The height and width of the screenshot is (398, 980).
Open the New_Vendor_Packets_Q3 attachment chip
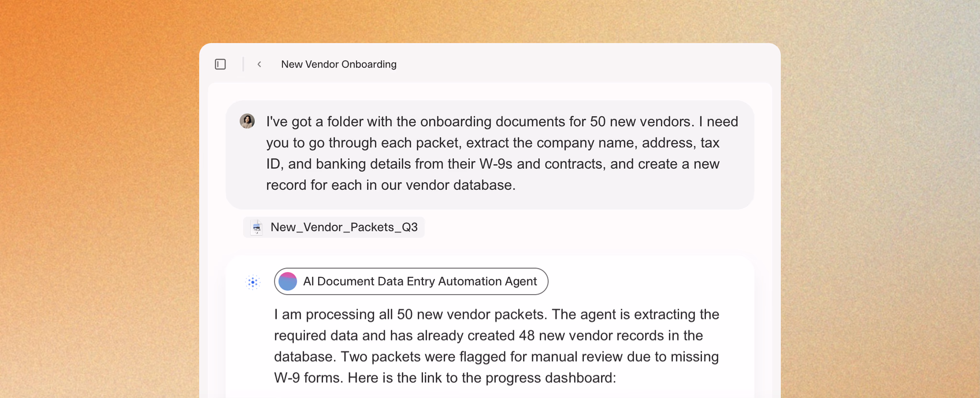[334, 227]
